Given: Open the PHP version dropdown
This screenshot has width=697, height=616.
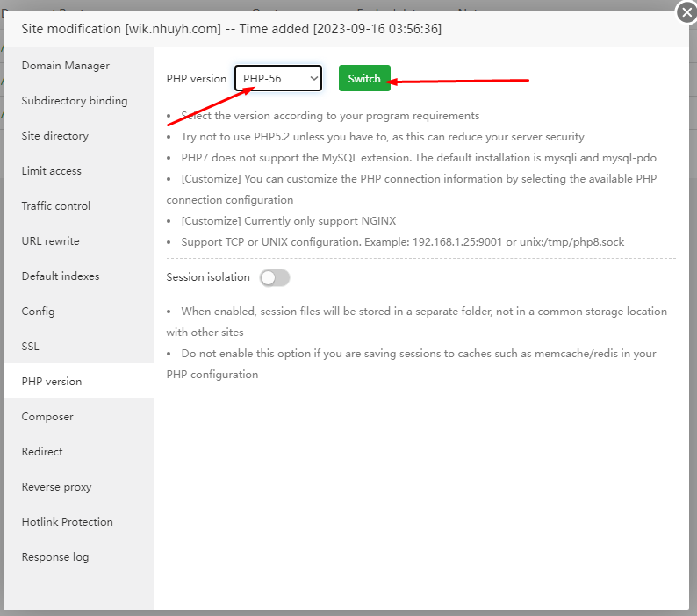Looking at the screenshot, I should click(x=278, y=79).
